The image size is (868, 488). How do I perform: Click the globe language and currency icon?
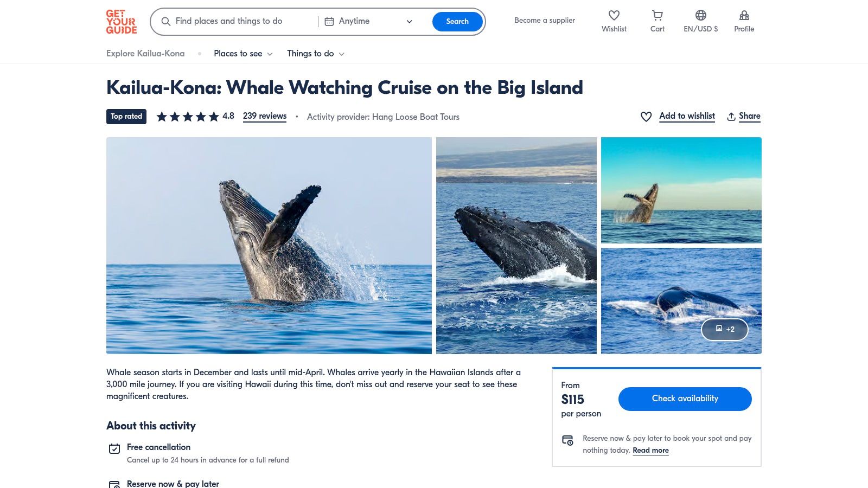[700, 15]
